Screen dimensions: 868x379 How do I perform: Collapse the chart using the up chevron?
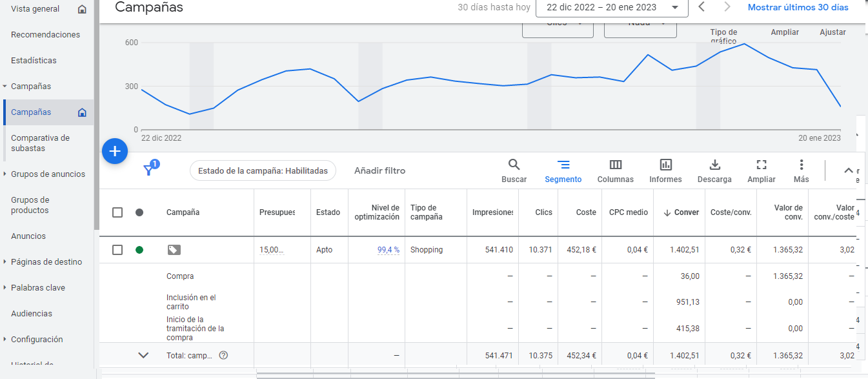(x=848, y=171)
